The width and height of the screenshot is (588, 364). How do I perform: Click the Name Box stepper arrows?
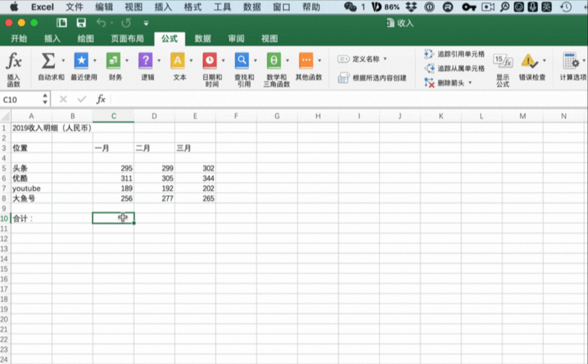click(45, 99)
